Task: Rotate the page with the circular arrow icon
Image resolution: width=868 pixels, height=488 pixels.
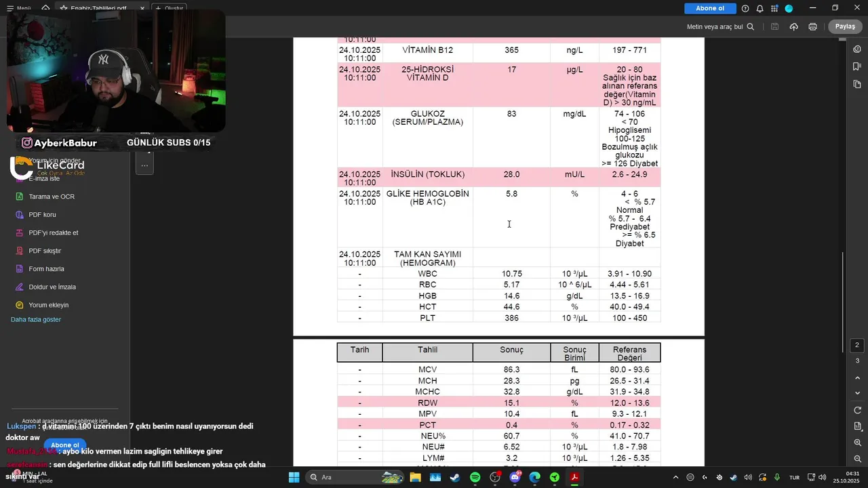Action: 857,410
